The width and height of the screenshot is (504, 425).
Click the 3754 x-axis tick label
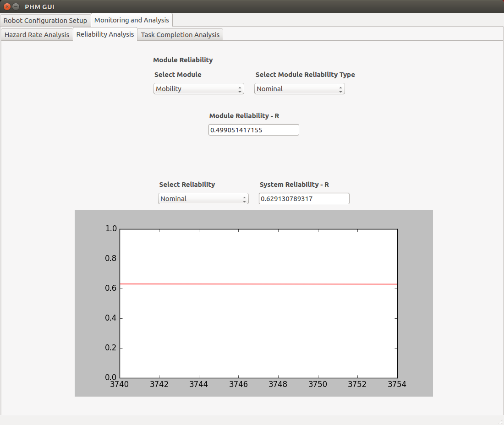click(397, 384)
